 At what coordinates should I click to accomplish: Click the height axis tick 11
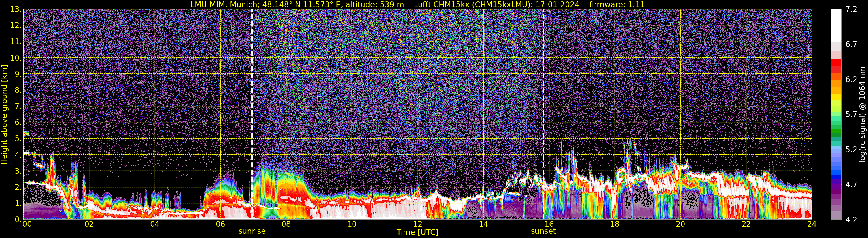click(x=16, y=42)
